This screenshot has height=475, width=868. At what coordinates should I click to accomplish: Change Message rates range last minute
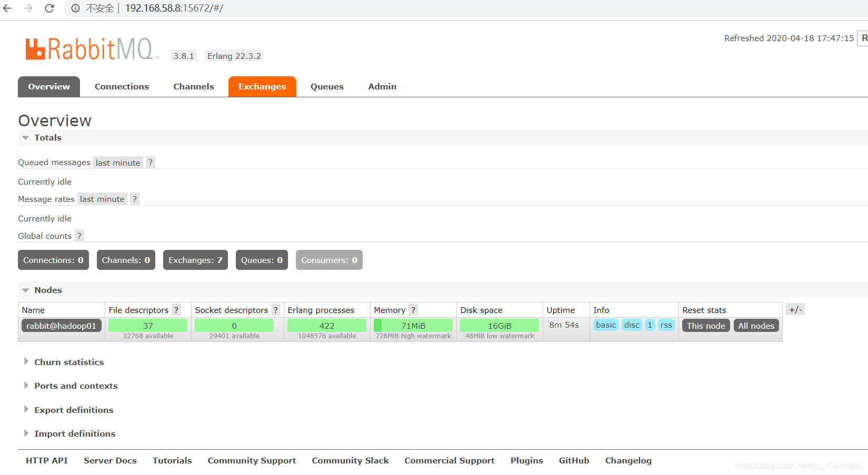point(102,199)
